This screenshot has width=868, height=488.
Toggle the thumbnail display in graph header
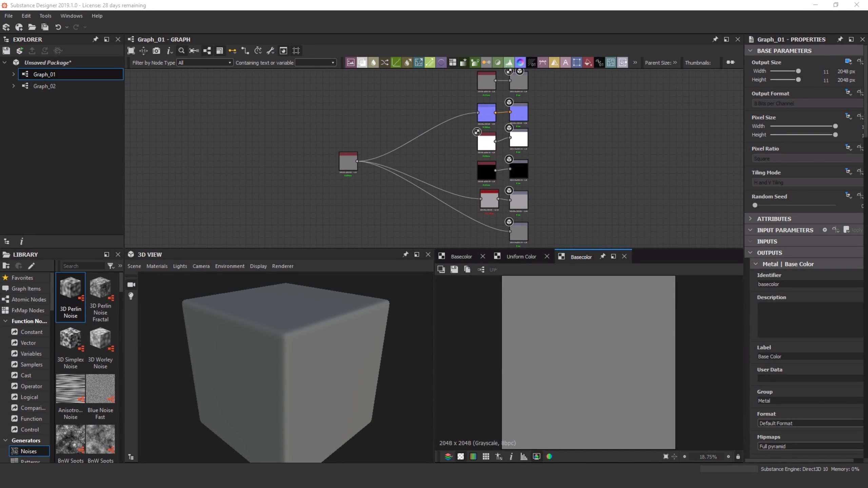pyautogui.click(x=730, y=63)
